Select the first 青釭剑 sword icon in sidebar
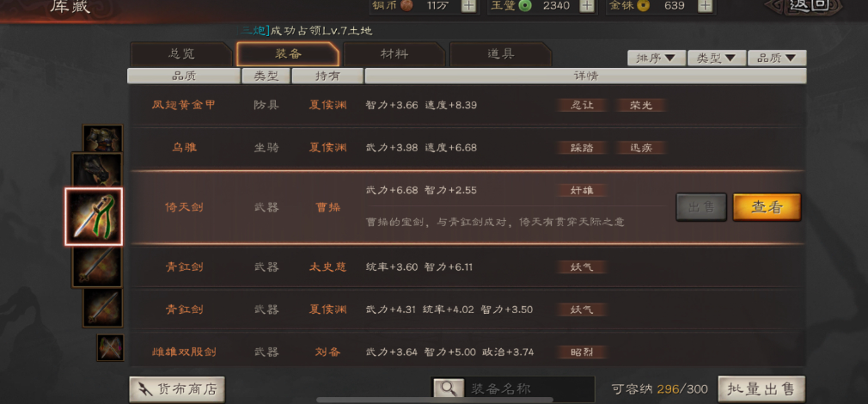 (97, 266)
